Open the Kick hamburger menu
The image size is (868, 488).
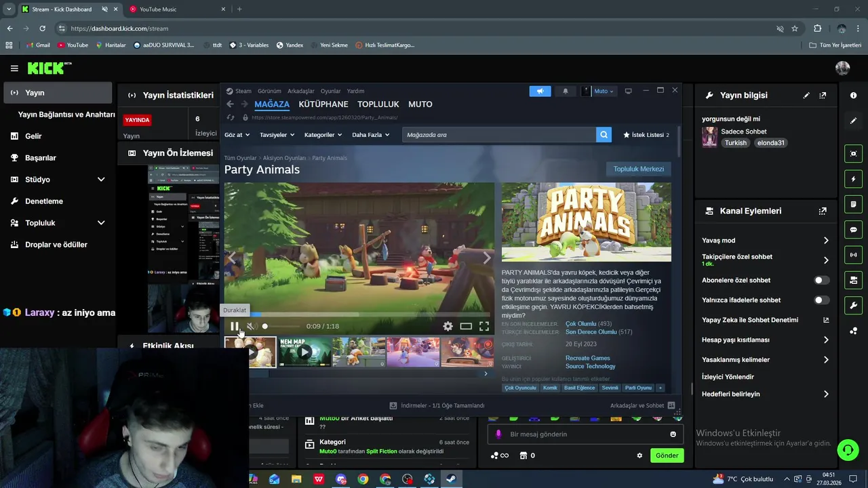click(14, 68)
